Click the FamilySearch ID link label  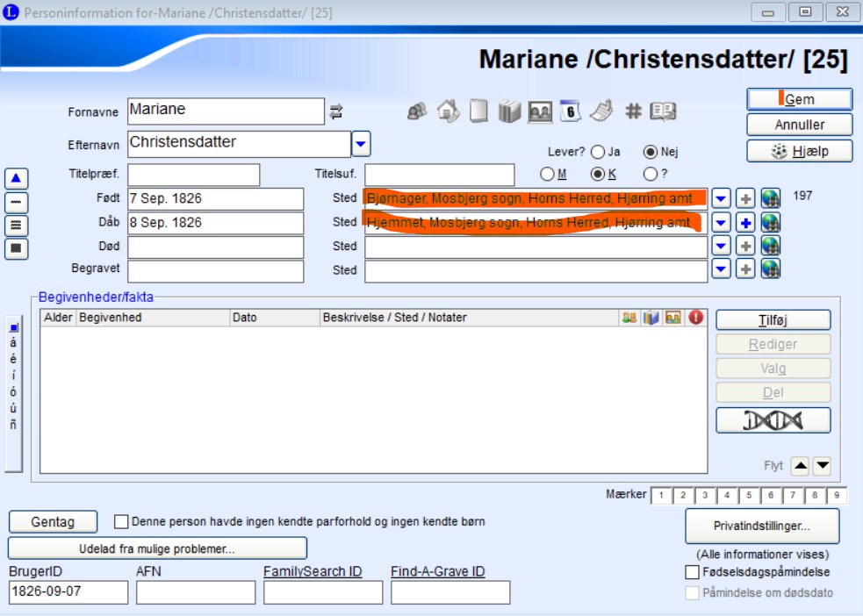(x=313, y=572)
